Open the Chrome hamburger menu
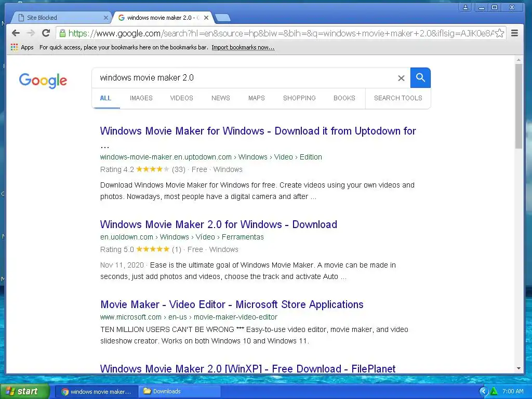The image size is (532, 399). click(x=514, y=33)
